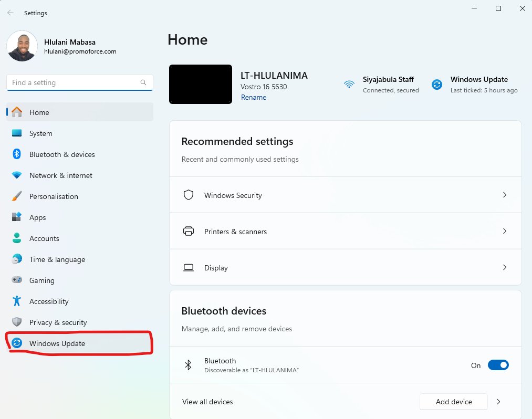The image size is (532, 419).
Task: Click the Network & internet Wi-Fi icon
Action: coord(17,175)
